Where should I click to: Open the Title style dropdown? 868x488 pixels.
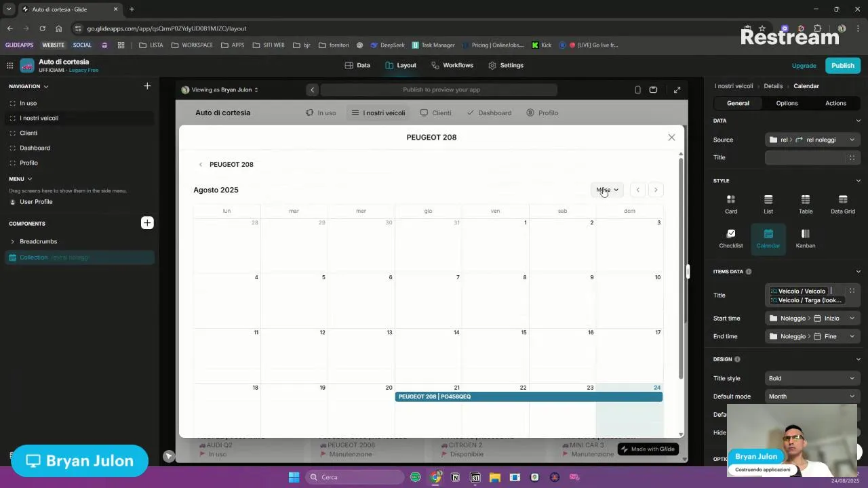point(812,378)
